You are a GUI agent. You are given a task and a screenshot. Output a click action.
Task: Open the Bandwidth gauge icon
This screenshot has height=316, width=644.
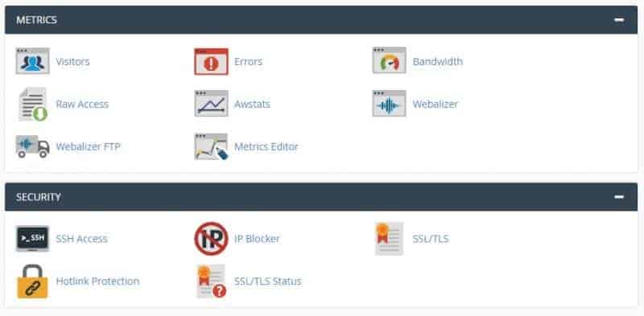[x=390, y=60]
